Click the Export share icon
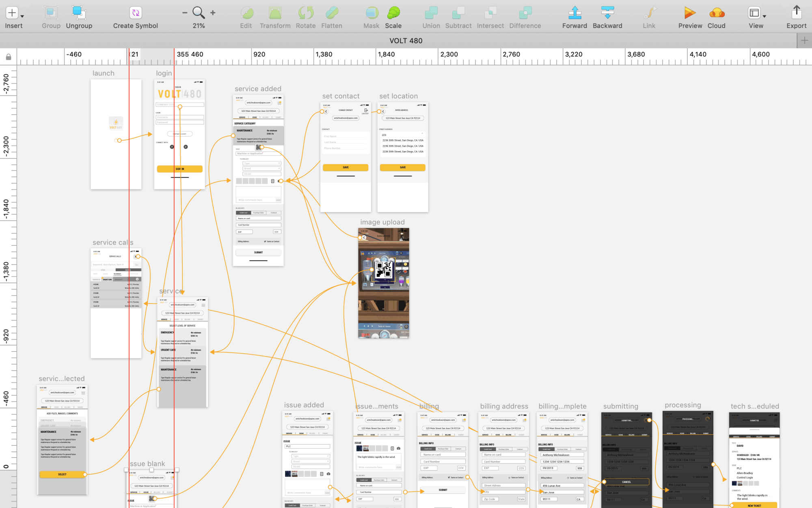The height and width of the screenshot is (508, 812). click(x=796, y=12)
